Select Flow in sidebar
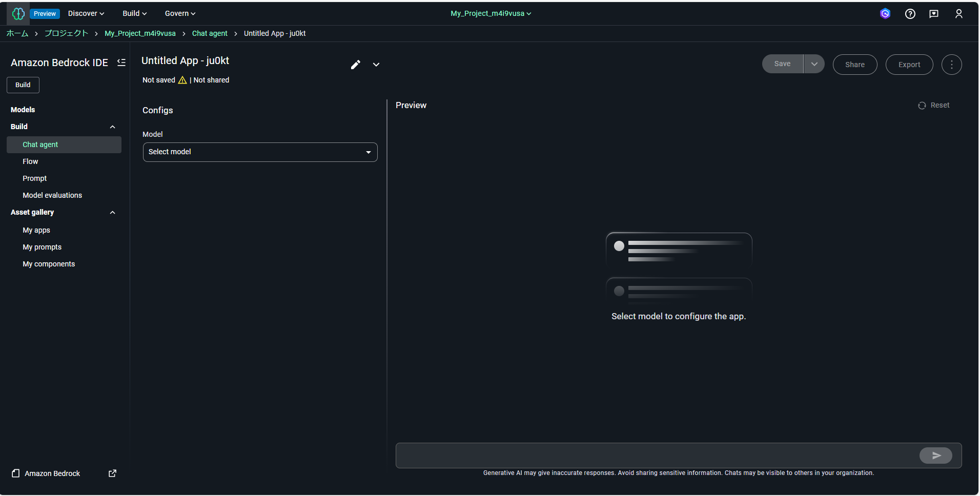Image resolution: width=980 pixels, height=496 pixels. click(30, 161)
